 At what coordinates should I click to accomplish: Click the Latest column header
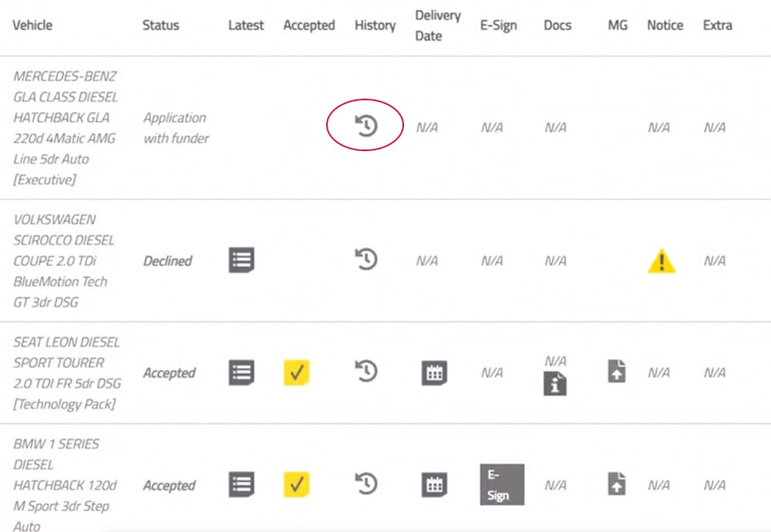tap(246, 25)
